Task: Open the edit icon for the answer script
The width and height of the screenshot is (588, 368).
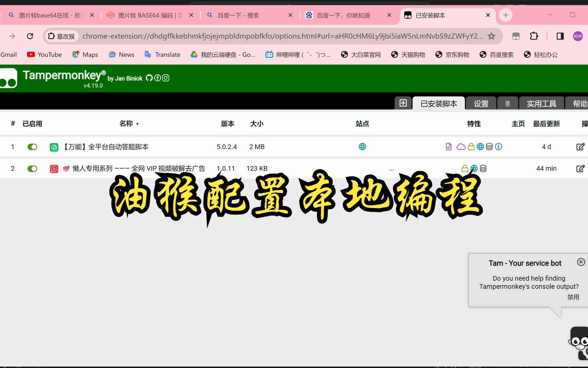Action: [x=580, y=147]
